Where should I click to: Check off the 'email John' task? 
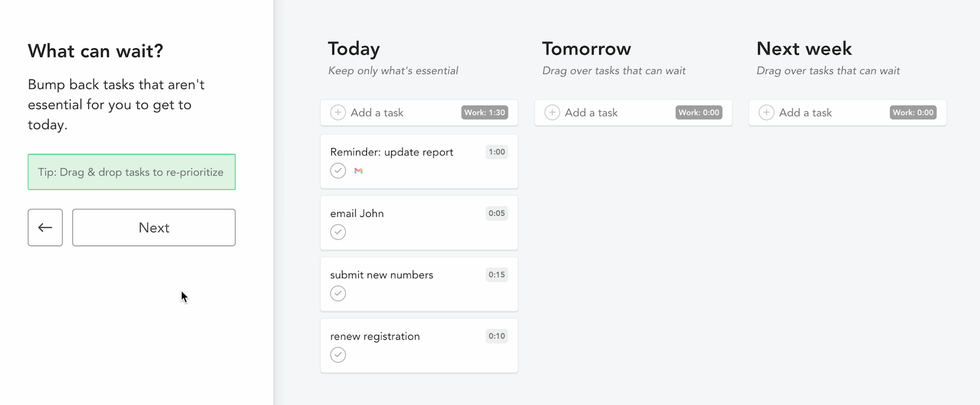[x=338, y=232]
